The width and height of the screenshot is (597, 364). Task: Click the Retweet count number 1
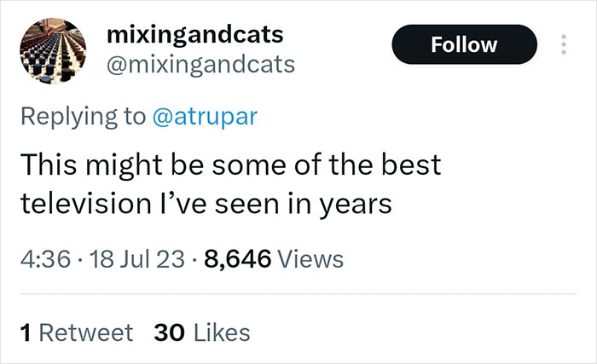point(25,332)
